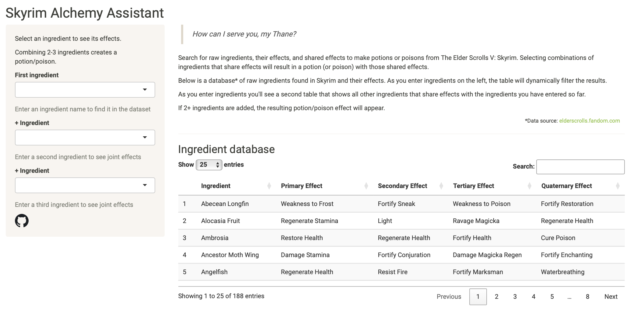Click the table Search input field
The image size is (644, 314).
(580, 167)
